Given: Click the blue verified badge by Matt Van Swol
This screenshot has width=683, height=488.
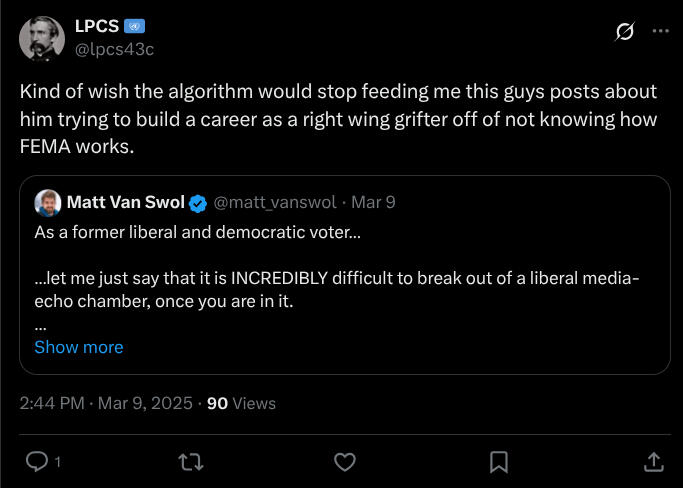Looking at the screenshot, I should [x=198, y=203].
